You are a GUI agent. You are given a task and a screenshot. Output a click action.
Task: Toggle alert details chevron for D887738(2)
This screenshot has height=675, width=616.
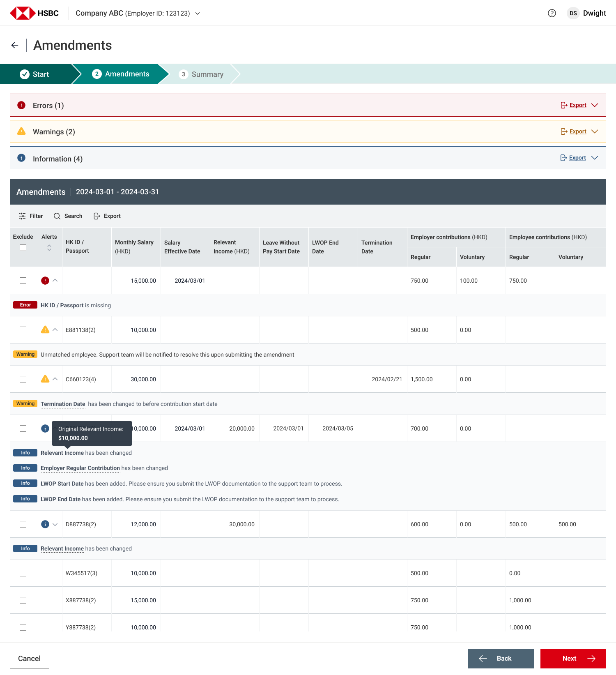point(55,525)
